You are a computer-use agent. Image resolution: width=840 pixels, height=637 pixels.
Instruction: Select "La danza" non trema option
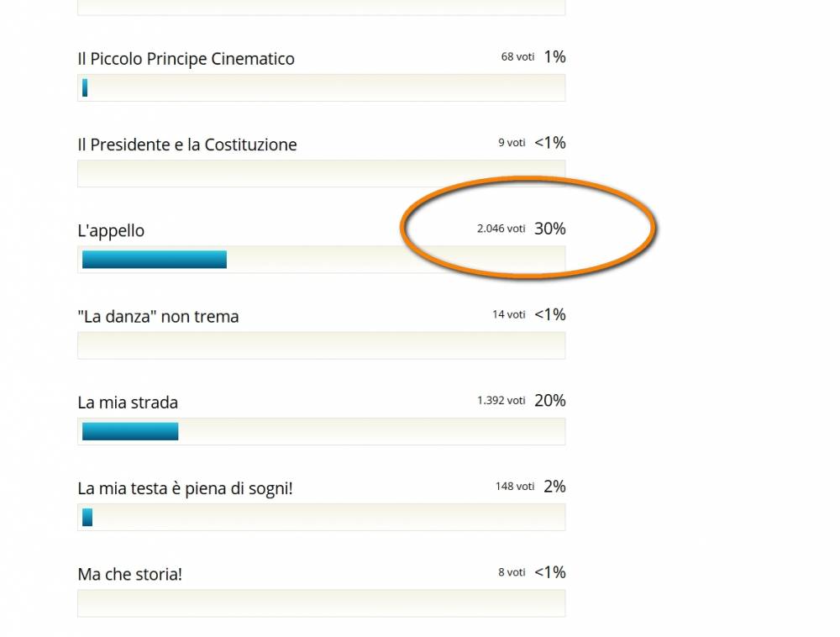point(158,317)
